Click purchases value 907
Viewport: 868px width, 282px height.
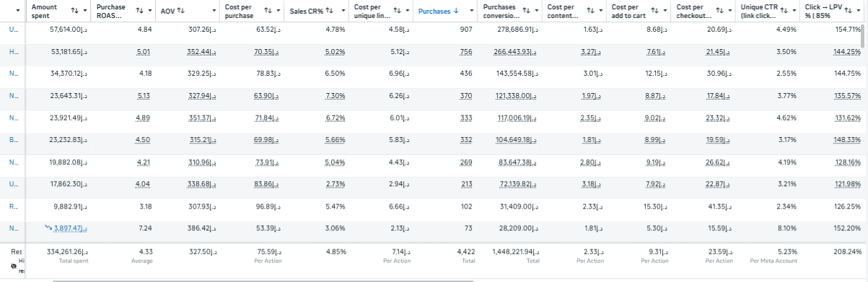pyautogui.click(x=466, y=30)
